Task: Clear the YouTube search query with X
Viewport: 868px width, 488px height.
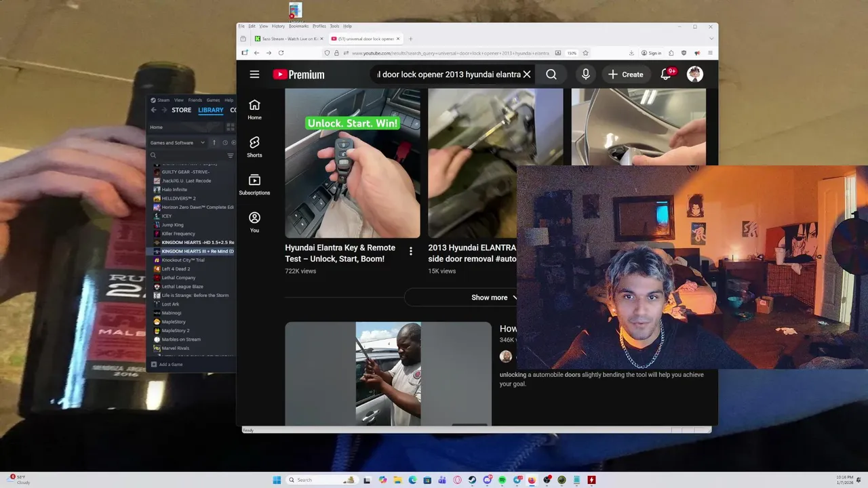Action: pos(527,75)
